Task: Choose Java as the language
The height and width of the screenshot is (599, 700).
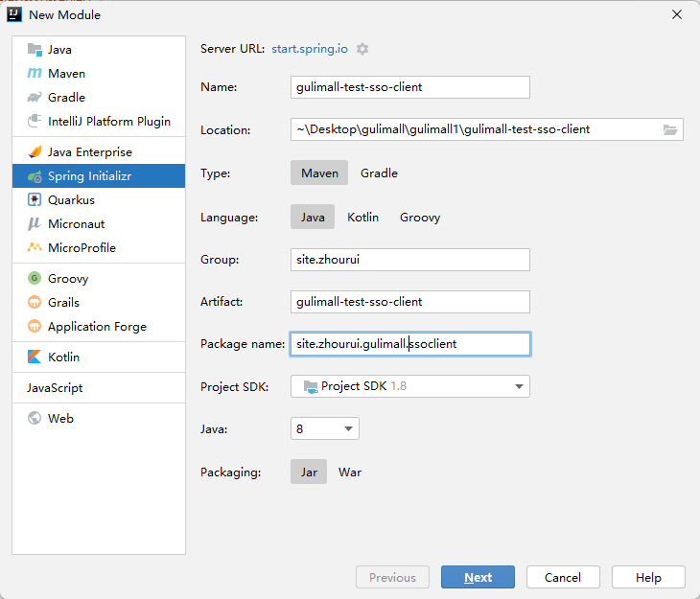Action: [313, 217]
